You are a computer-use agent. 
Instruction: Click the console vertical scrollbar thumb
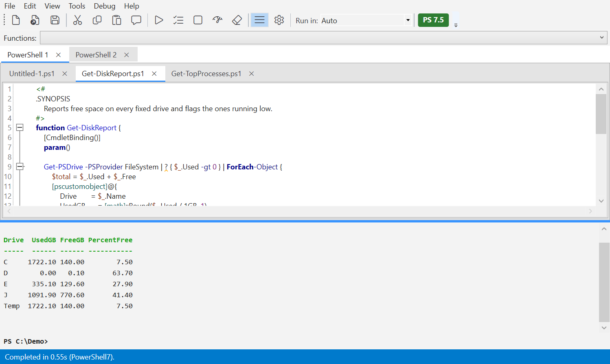point(604,282)
